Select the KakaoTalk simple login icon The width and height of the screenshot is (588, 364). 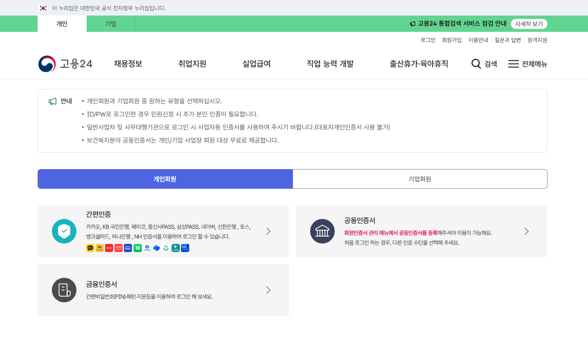coord(90,248)
